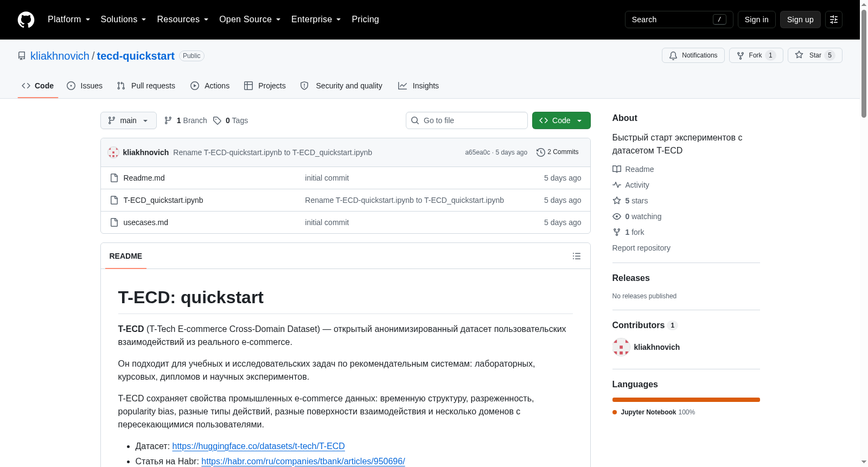Click file icon beside Readme.md
The height and width of the screenshot is (467, 868).
114,178
